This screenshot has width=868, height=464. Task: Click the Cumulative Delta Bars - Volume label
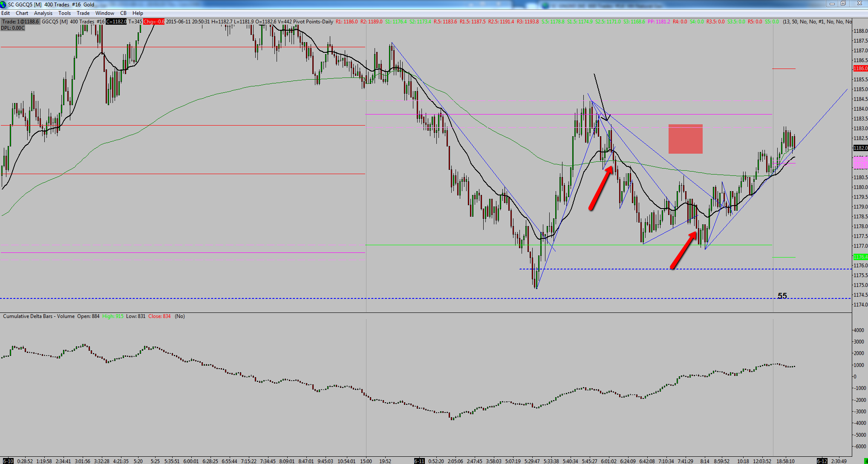tap(39, 316)
